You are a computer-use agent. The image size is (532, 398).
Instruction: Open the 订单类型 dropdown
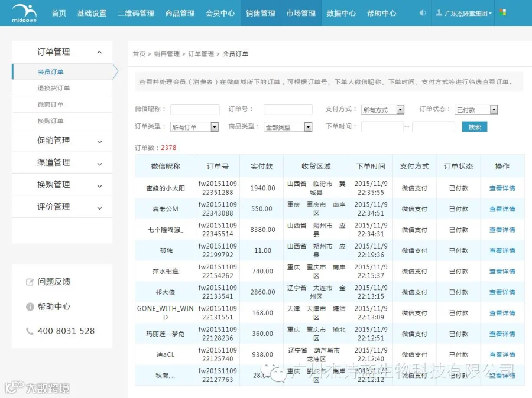[194, 127]
